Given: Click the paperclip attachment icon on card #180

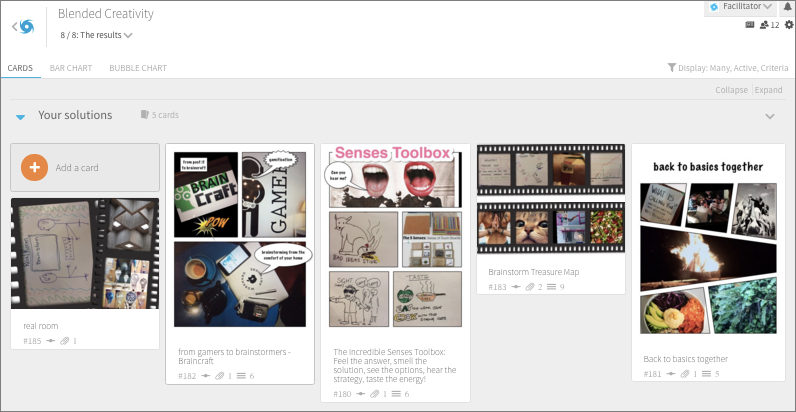Looking at the screenshot, I should pos(375,394).
